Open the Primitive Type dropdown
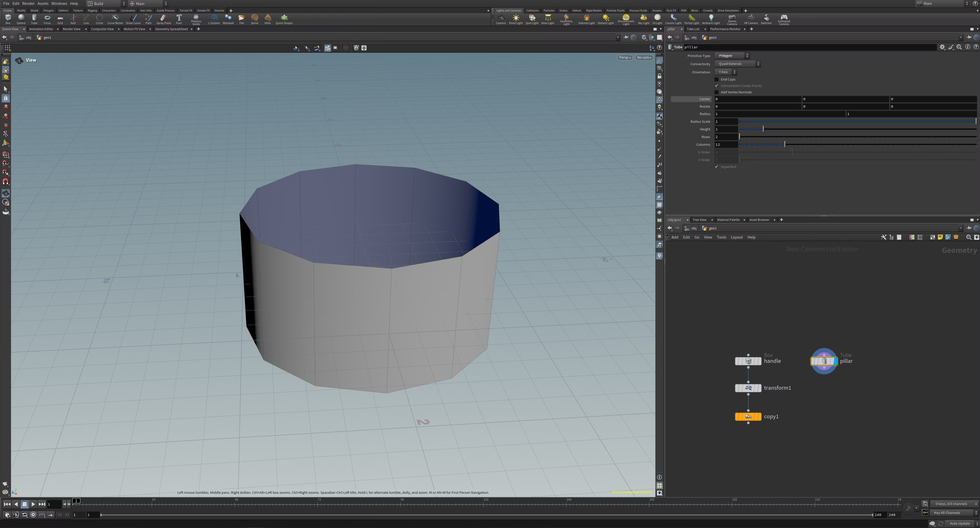 click(x=732, y=56)
